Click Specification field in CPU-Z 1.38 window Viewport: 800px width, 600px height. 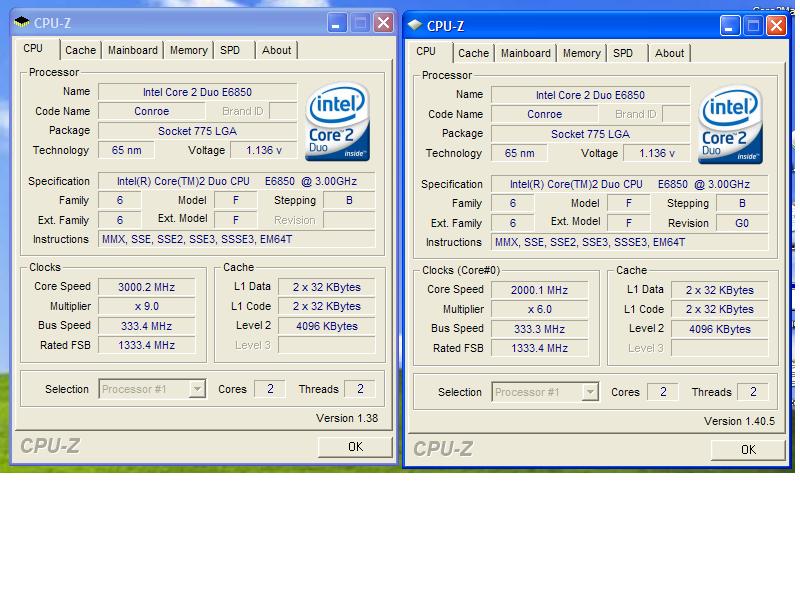[x=237, y=181]
